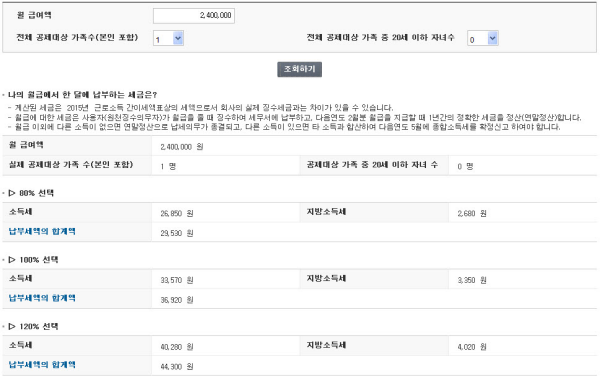The height and width of the screenshot is (378, 600).
Task: Click the 나의 월급에서 한 달에 납부하는 세금은? heading
Action: point(83,94)
